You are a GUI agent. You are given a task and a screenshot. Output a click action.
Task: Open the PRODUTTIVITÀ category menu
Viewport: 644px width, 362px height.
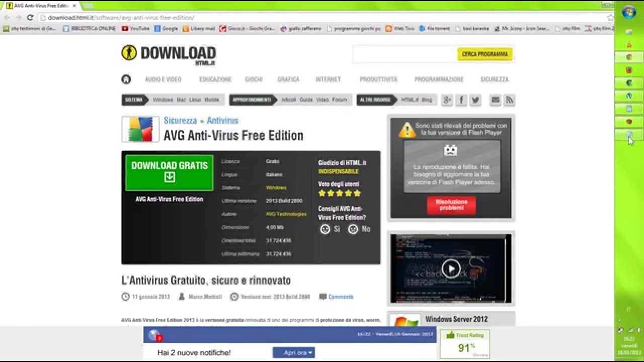pyautogui.click(x=378, y=79)
